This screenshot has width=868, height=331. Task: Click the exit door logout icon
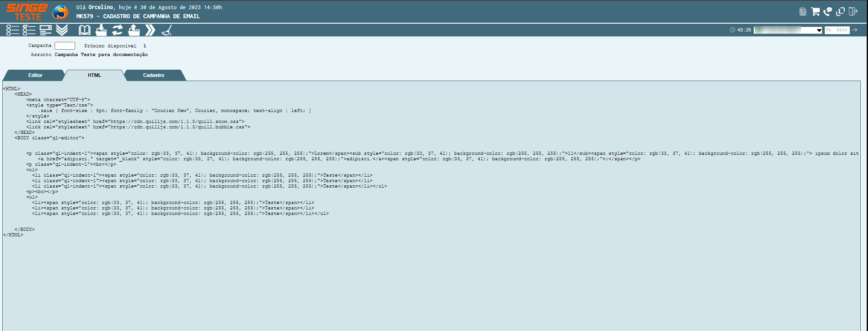(x=853, y=11)
